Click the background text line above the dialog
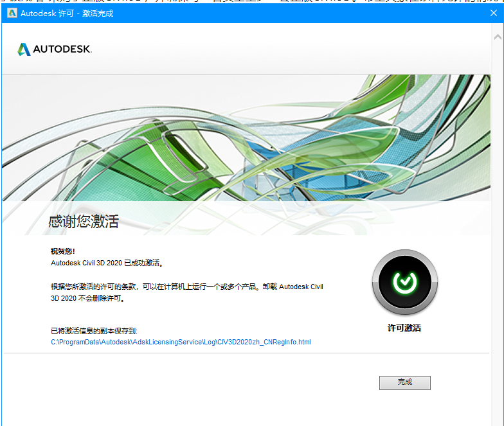Viewport: 504px width, 426px height. [x=257, y=3]
